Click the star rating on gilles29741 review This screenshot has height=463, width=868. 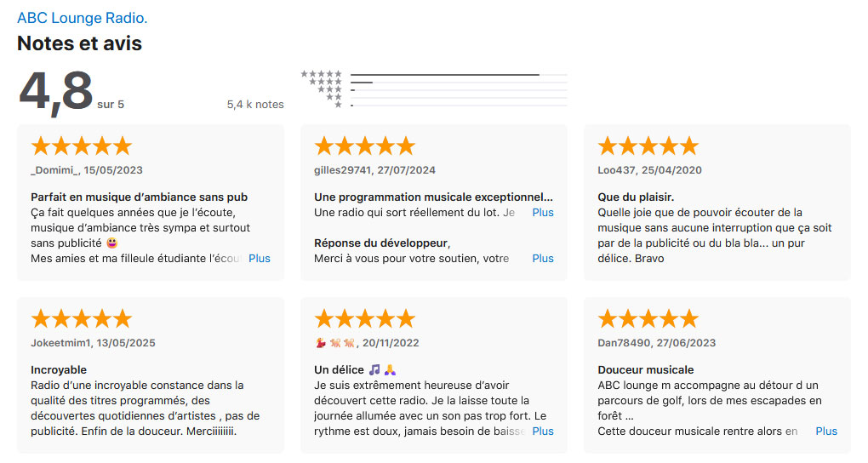[x=365, y=146]
